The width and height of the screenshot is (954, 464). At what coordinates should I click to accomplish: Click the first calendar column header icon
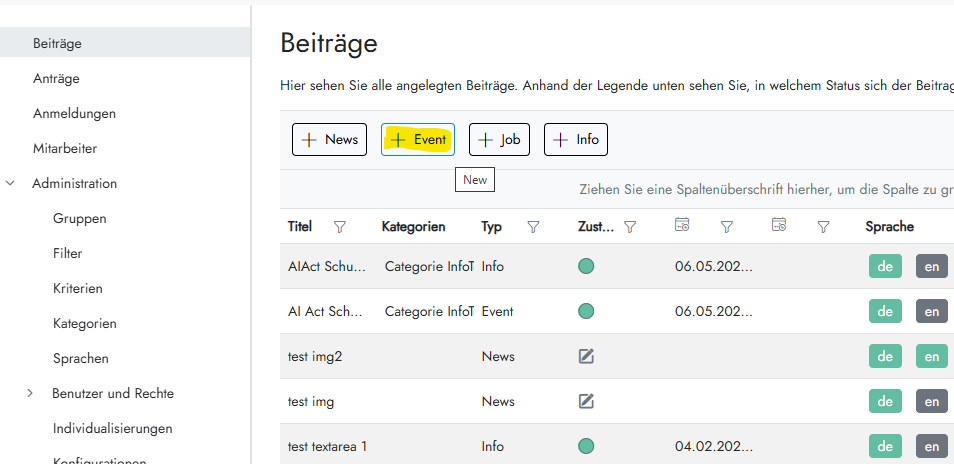pyautogui.click(x=682, y=226)
